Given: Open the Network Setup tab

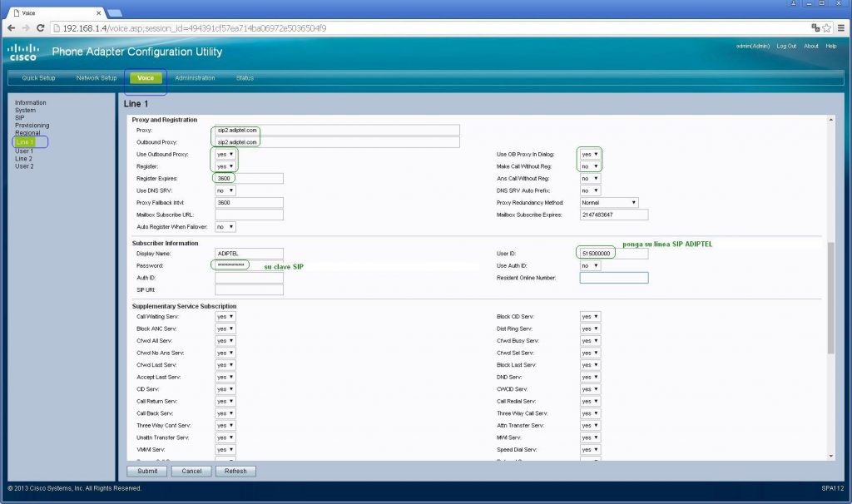Looking at the screenshot, I should [96, 77].
